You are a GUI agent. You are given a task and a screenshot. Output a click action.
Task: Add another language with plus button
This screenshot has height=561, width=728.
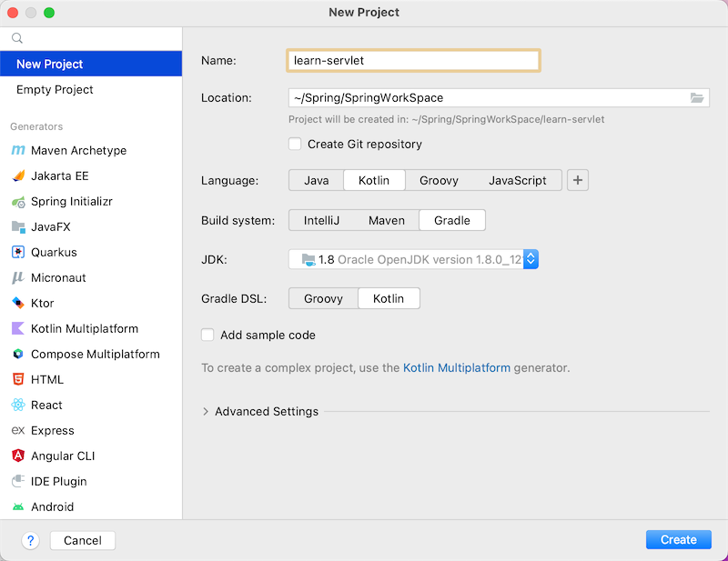pyautogui.click(x=577, y=180)
